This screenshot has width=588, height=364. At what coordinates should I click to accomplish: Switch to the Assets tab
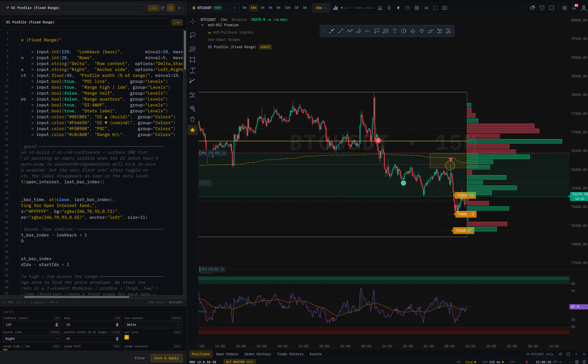click(x=316, y=354)
